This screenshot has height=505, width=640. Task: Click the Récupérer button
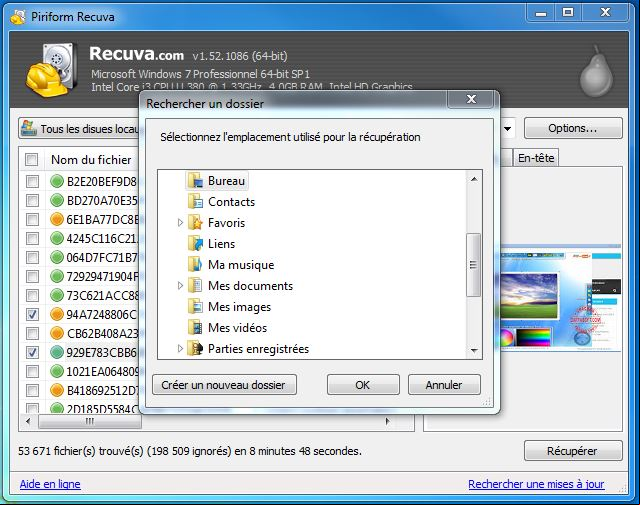tap(573, 451)
